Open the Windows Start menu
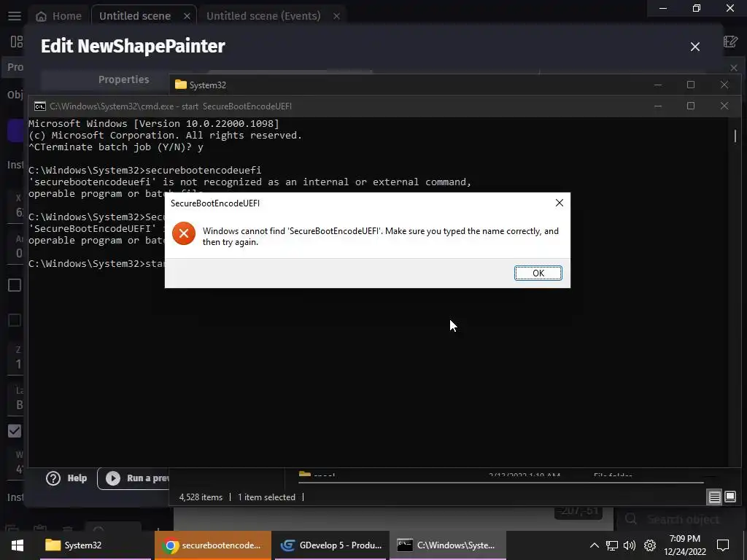Screen dimensions: 747x560 [18, 545]
